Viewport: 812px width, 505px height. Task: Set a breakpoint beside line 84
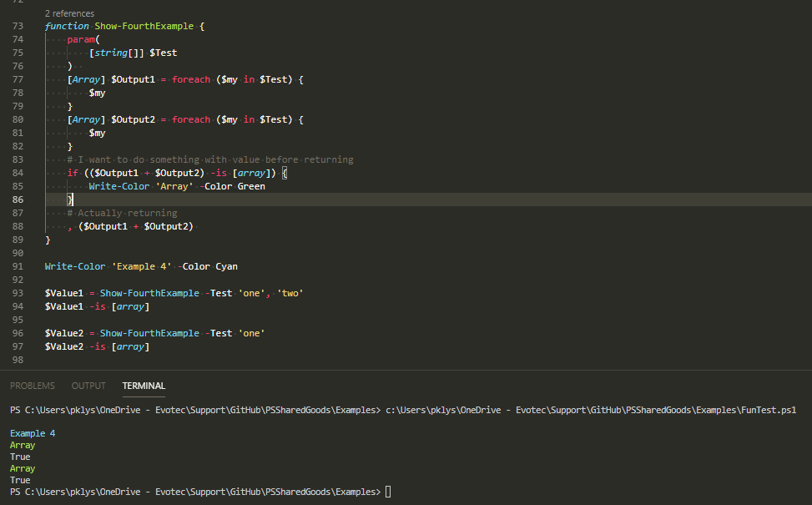[33, 172]
